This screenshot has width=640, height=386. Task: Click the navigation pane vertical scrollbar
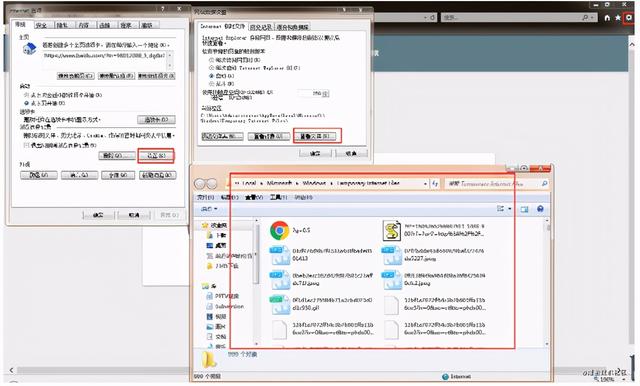click(x=257, y=282)
